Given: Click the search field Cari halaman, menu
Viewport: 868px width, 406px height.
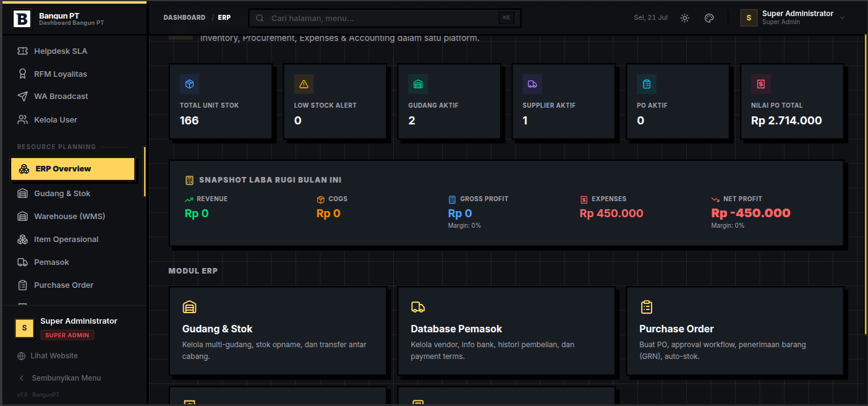Looking at the screenshot, I should coord(385,18).
